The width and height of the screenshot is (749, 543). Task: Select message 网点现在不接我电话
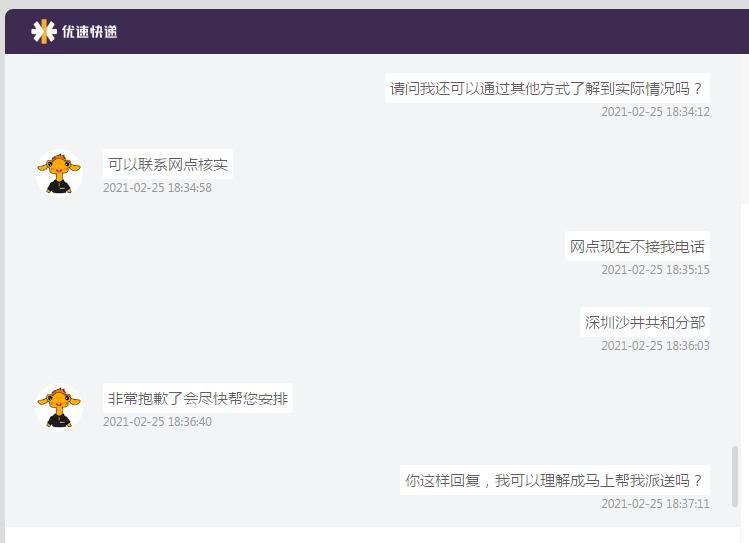637,246
